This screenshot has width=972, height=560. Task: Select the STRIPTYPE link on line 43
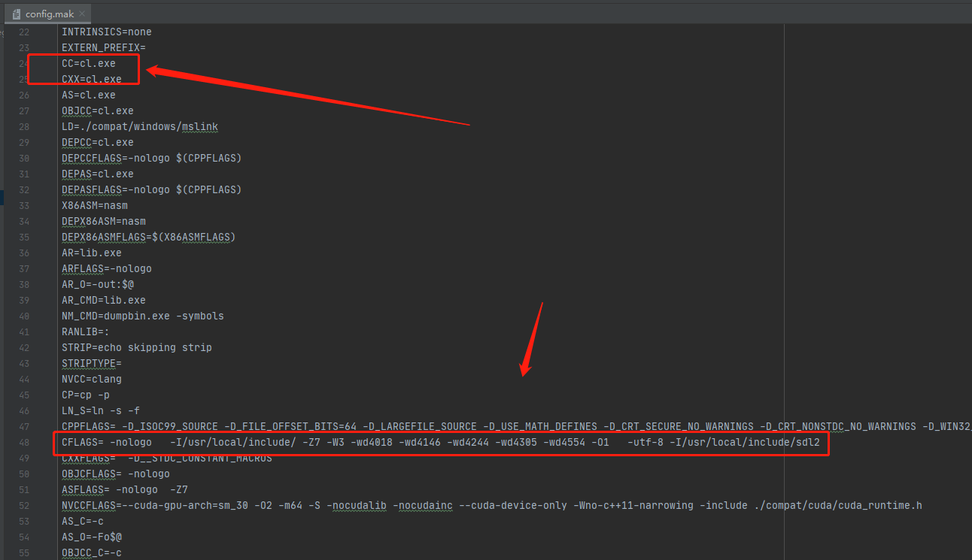pos(90,363)
